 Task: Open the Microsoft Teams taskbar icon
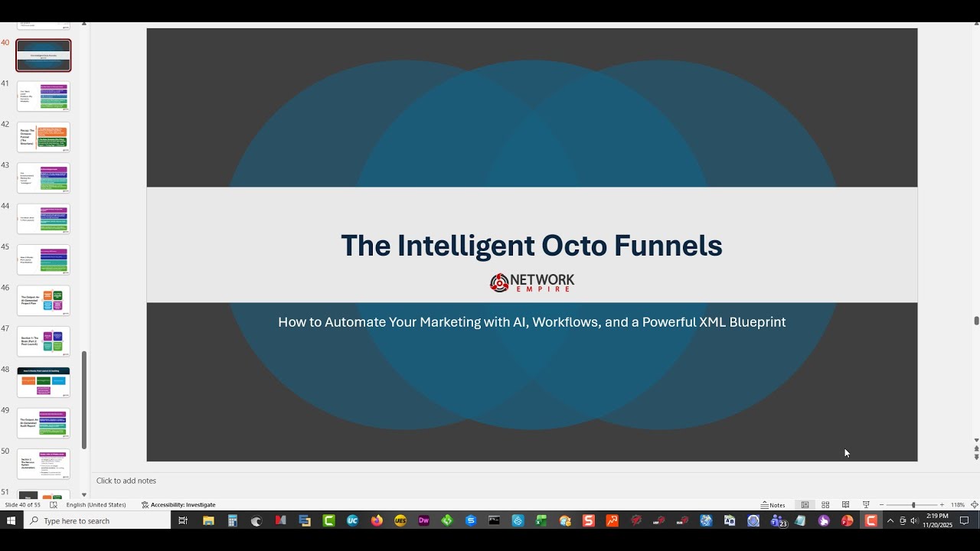click(x=778, y=521)
